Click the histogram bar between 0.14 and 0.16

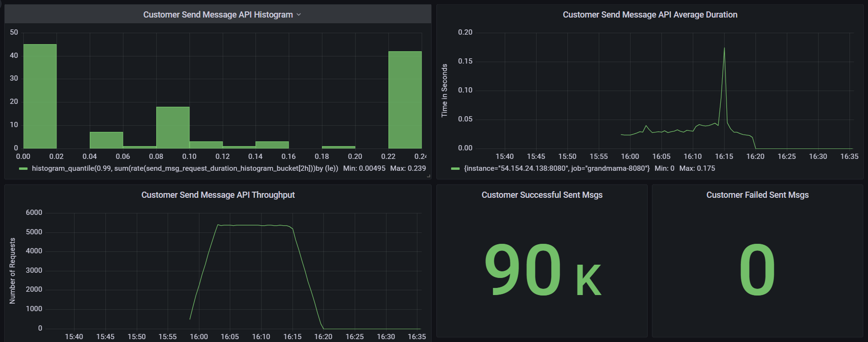[x=272, y=145]
